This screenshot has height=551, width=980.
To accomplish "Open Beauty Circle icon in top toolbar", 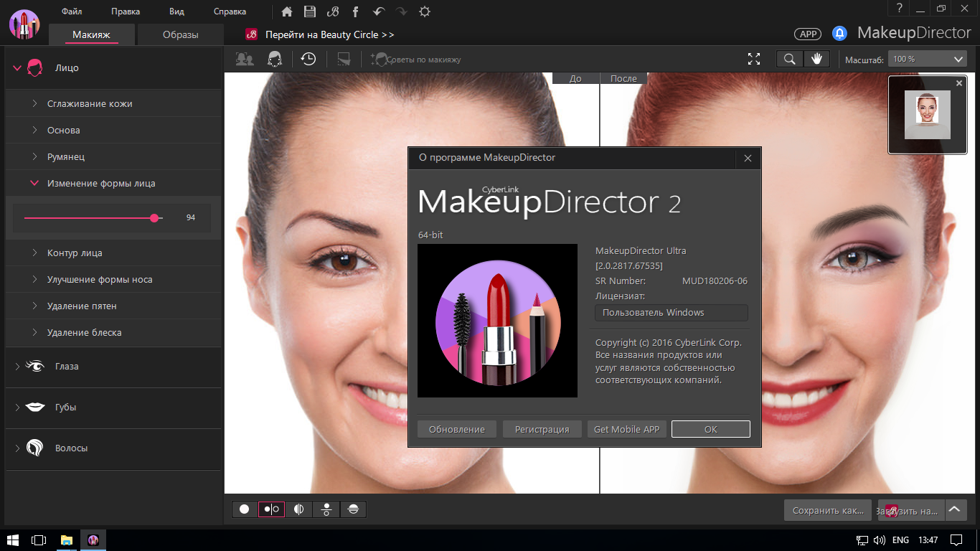I will (332, 11).
